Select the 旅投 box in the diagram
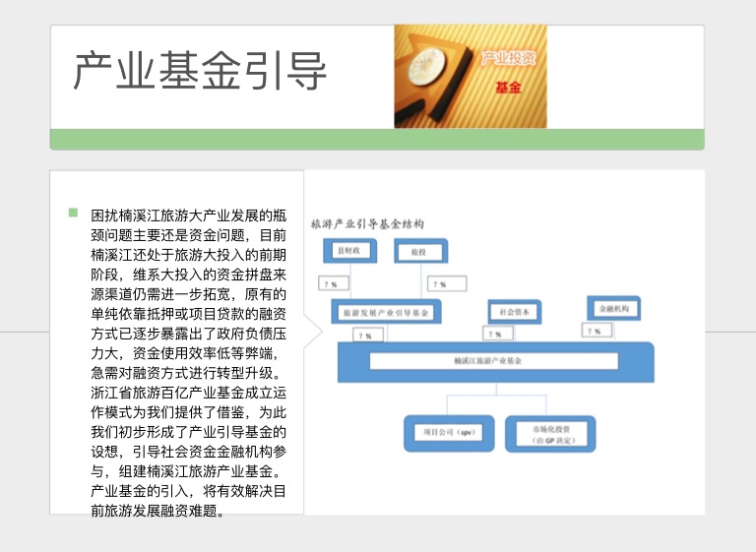This screenshot has width=756, height=552. (420, 253)
